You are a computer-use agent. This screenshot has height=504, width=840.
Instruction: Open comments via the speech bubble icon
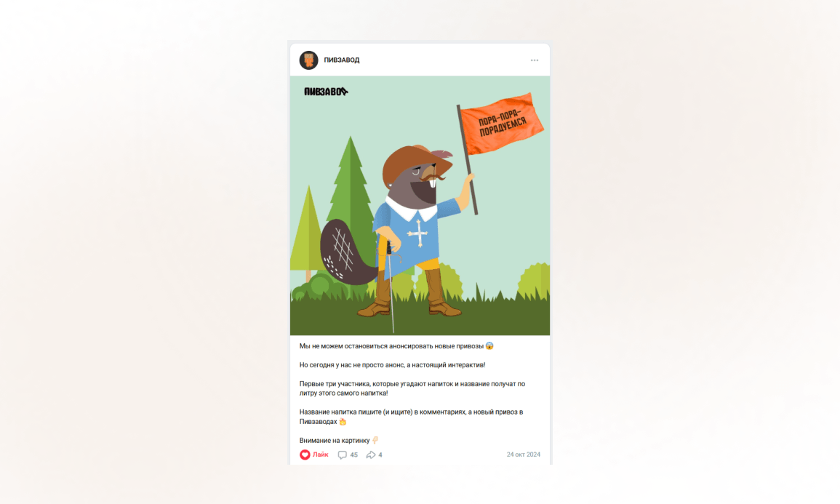[x=343, y=455]
